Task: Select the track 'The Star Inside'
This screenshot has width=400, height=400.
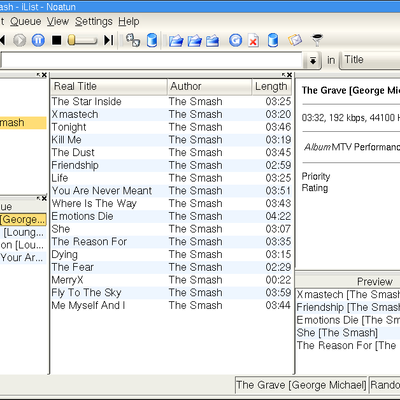Action: 171,102
